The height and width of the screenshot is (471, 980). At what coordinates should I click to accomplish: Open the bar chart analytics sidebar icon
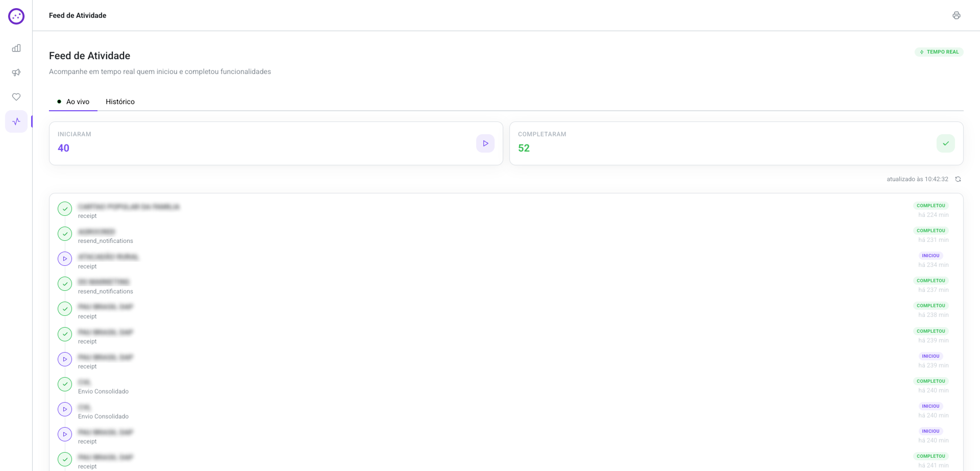coord(16,48)
